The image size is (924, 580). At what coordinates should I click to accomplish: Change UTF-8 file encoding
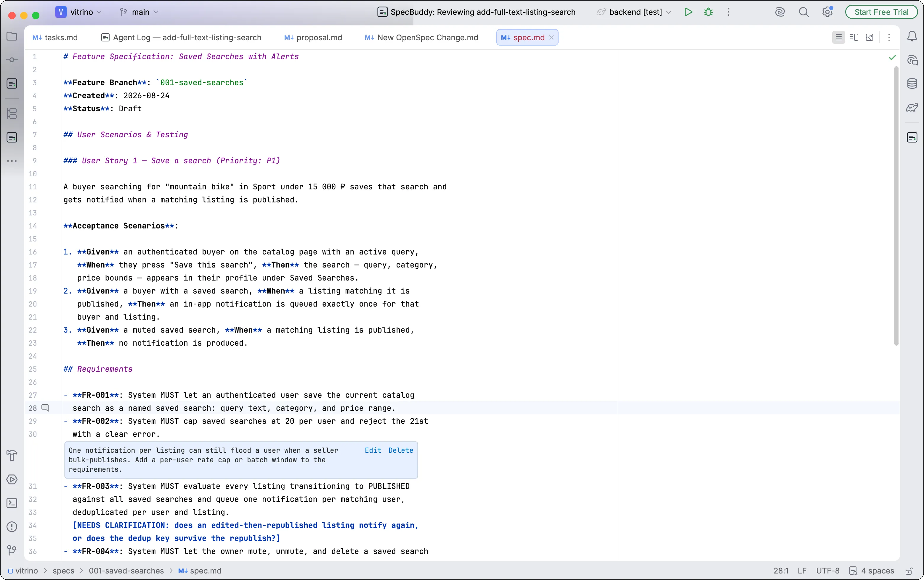[828, 571]
